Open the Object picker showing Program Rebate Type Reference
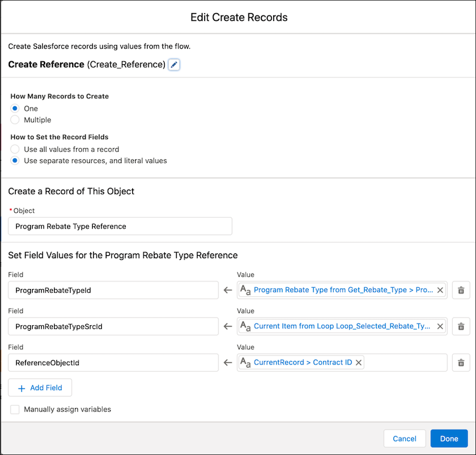 click(119, 226)
